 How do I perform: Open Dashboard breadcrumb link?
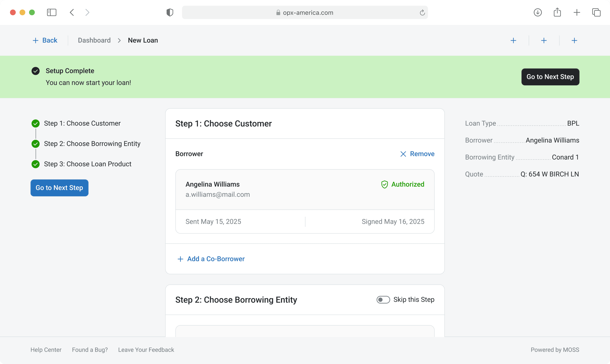pos(94,40)
